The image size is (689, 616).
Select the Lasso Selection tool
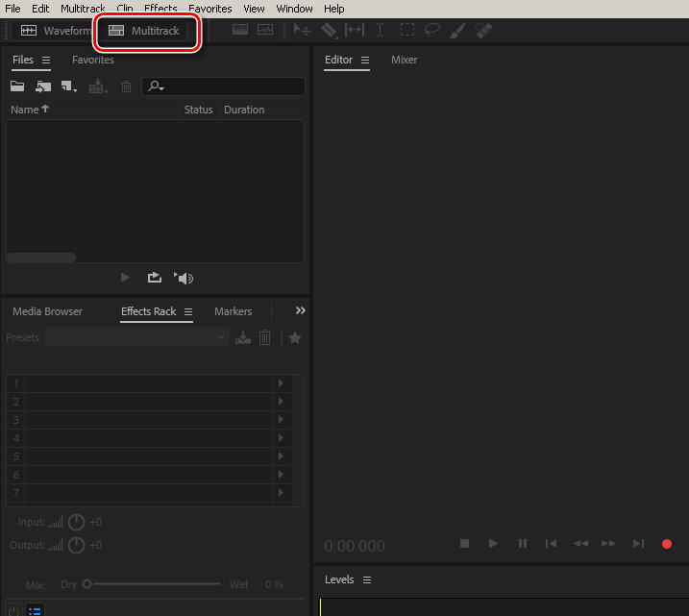tap(431, 30)
